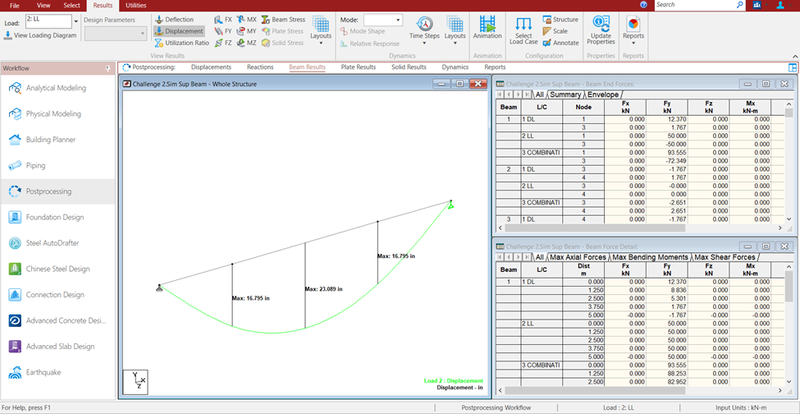Toggle the FY shear force diagram
The height and width of the screenshot is (414, 800).
[x=223, y=31]
